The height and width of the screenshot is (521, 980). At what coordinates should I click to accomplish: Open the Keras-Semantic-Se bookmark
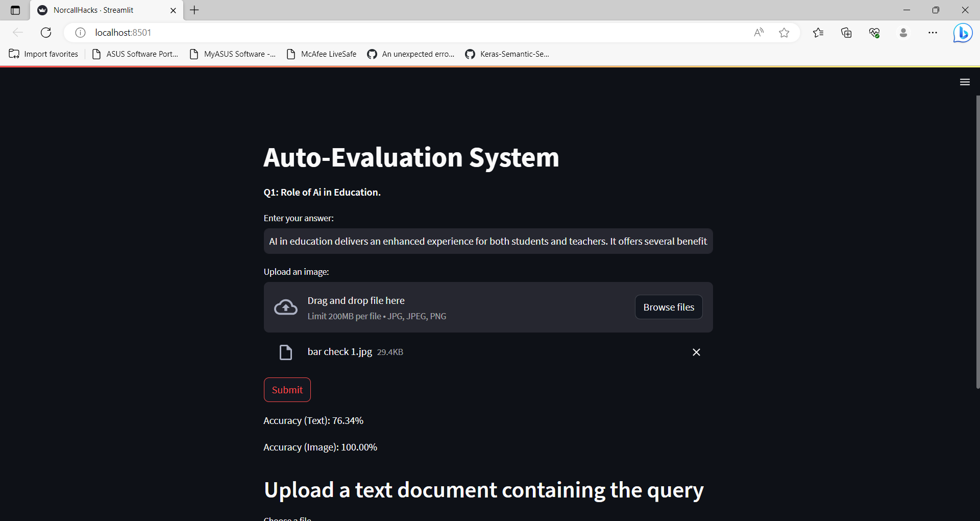[507, 54]
